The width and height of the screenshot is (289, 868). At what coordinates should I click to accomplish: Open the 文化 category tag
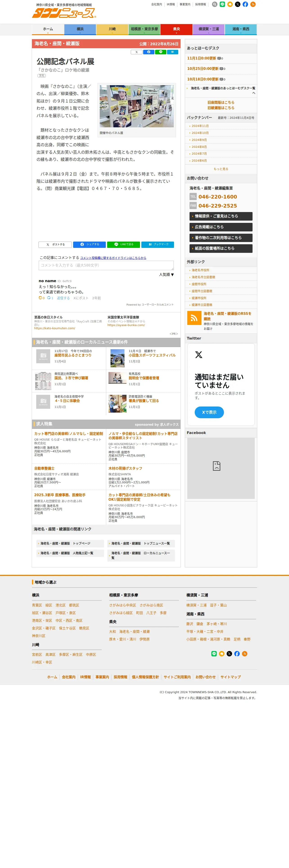click(x=41, y=76)
